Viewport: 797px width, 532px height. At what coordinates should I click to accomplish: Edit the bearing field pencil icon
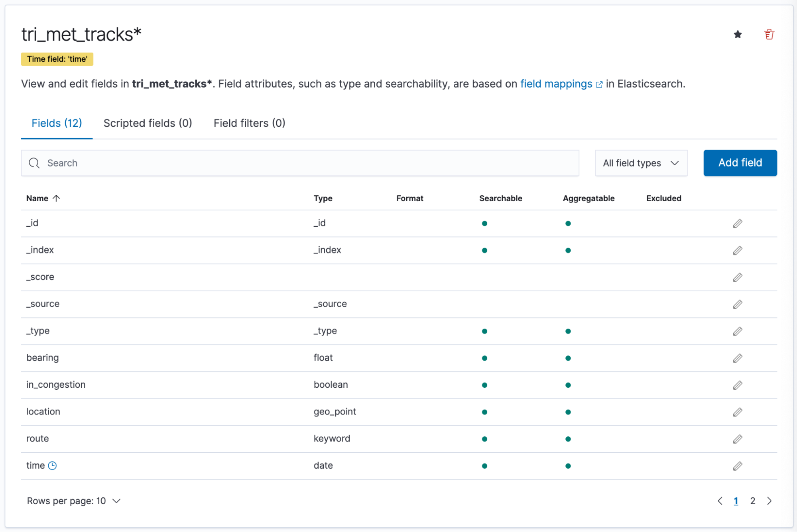pos(738,358)
